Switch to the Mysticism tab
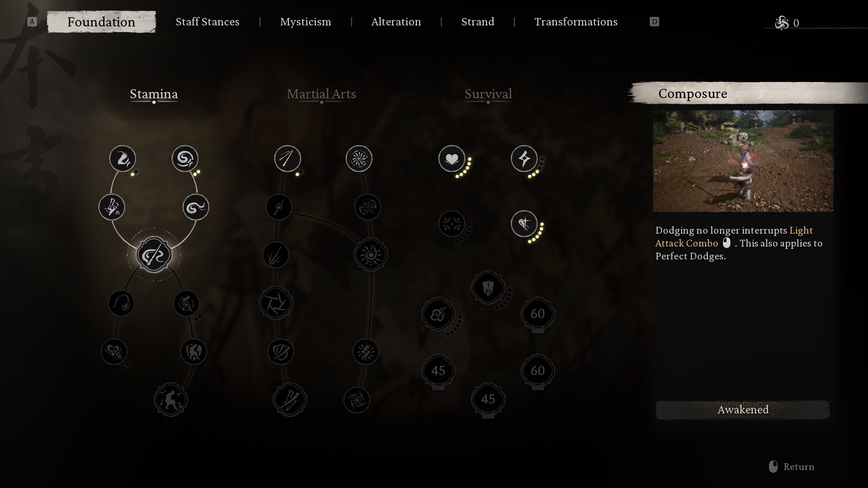868x488 pixels. point(305,21)
